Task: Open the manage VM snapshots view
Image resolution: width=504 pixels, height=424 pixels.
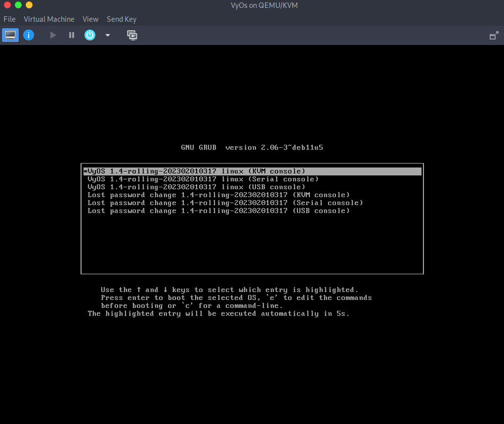Action: [132, 35]
